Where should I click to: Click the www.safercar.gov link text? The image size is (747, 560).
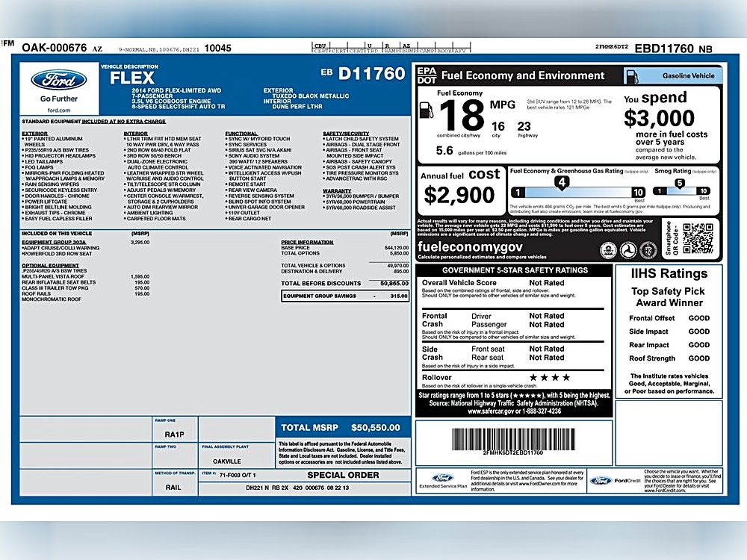tap(491, 411)
